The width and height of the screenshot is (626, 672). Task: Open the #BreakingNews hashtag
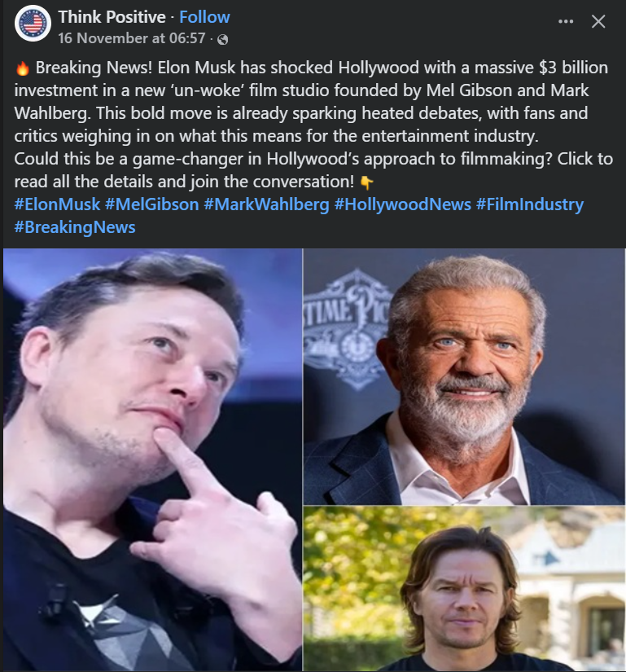(x=75, y=227)
